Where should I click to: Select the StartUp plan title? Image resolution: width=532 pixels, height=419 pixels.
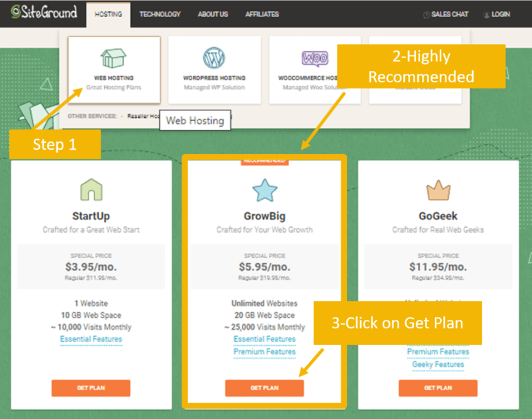[x=91, y=216]
